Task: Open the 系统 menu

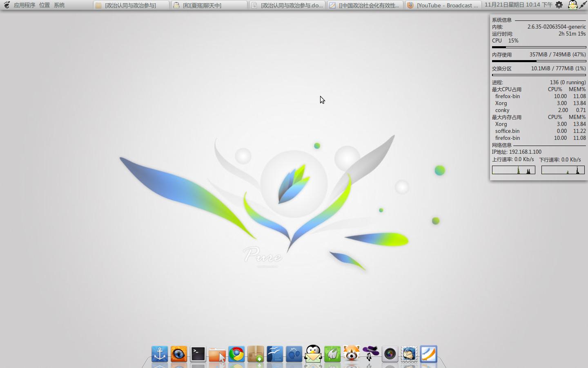Action: [x=59, y=5]
